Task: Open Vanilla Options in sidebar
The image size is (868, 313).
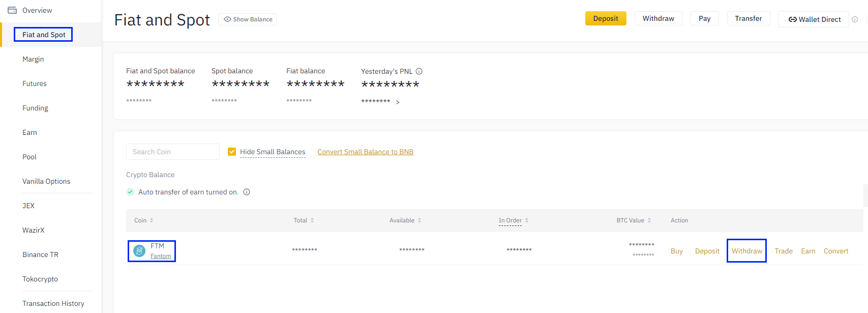Action: click(x=46, y=181)
